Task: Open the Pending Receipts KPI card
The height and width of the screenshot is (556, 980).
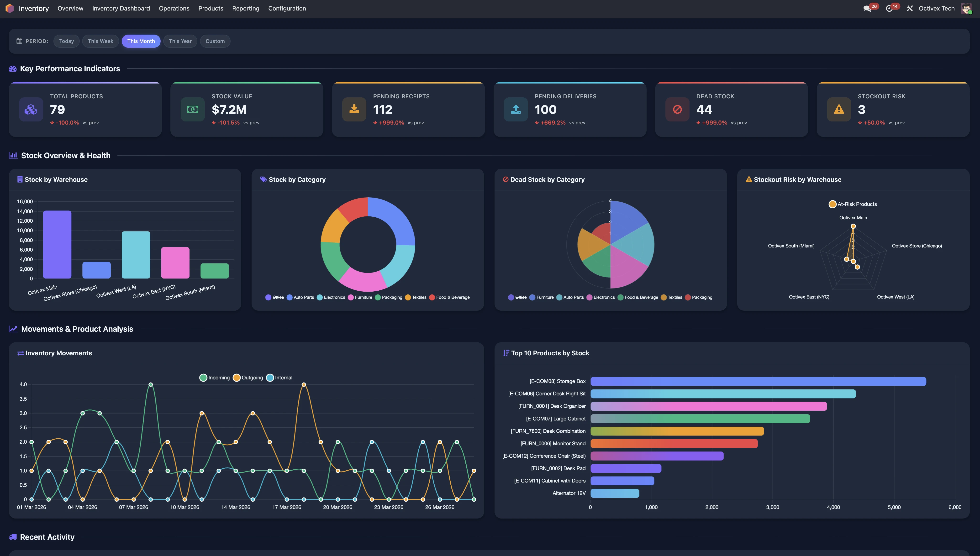Action: tap(408, 109)
